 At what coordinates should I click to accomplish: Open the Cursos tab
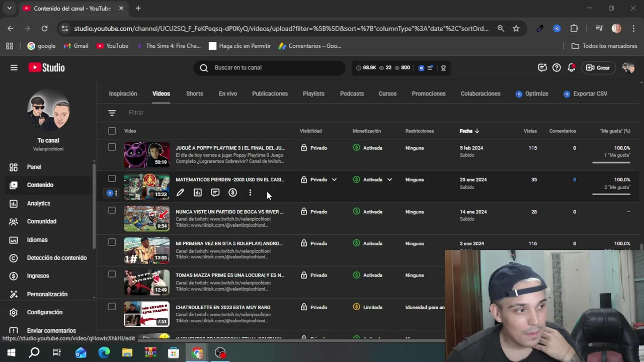(x=387, y=94)
